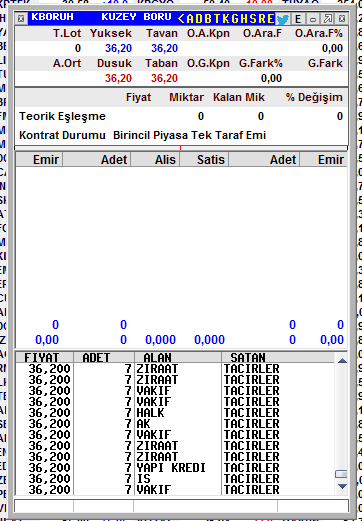
Task: Select the trade row with buyer AK
Action: coord(175,424)
